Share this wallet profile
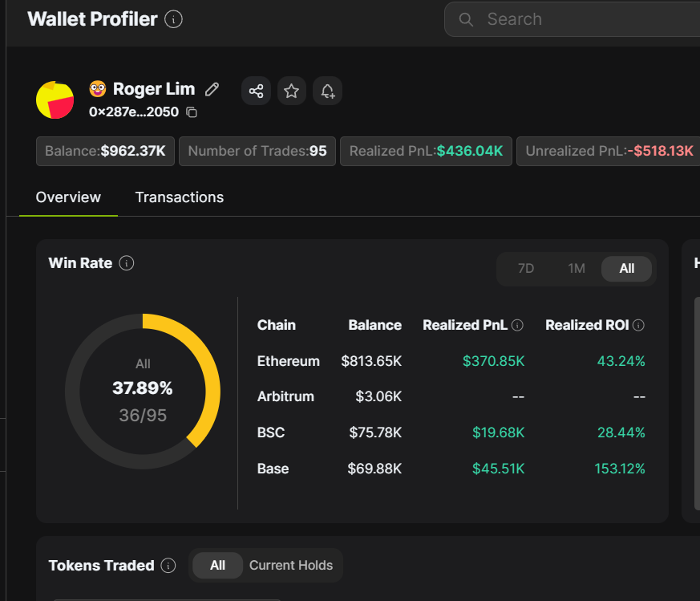This screenshot has width=700, height=601. [256, 91]
